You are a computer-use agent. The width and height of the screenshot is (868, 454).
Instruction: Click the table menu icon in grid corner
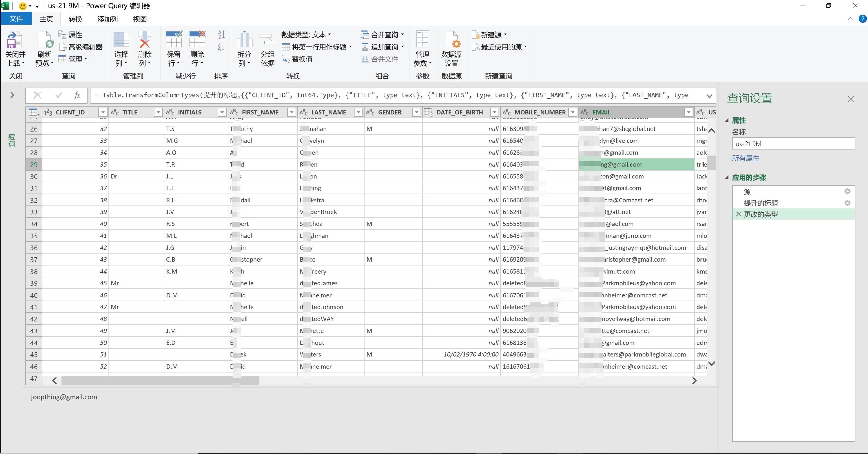point(34,112)
